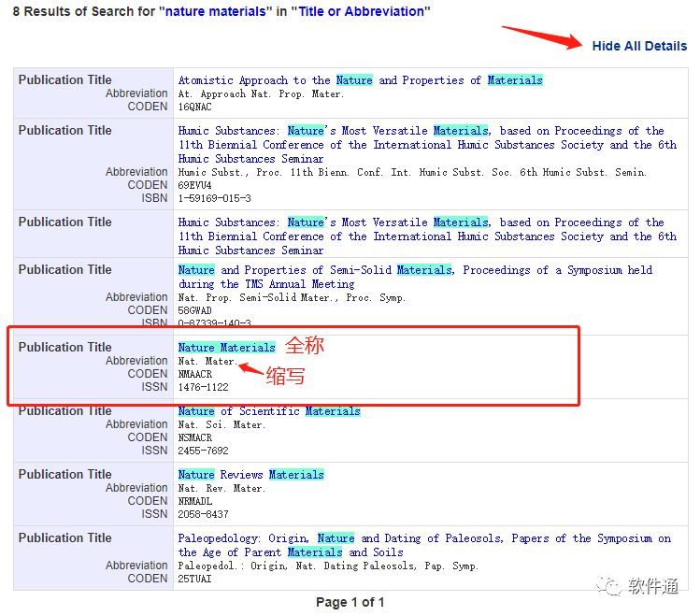Image resolution: width=700 pixels, height=616 pixels.
Task: Select ISSN value 2455-7692
Action: [x=203, y=451]
